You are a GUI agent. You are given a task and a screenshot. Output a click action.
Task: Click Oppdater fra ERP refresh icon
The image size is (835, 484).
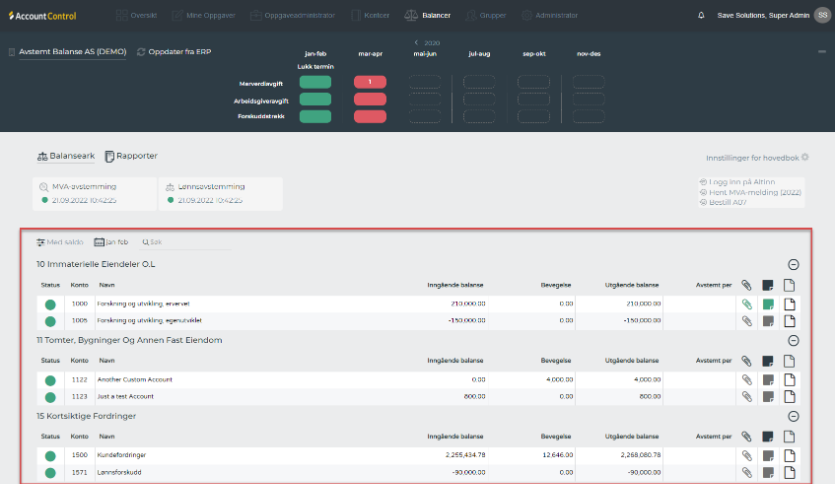tap(141, 52)
